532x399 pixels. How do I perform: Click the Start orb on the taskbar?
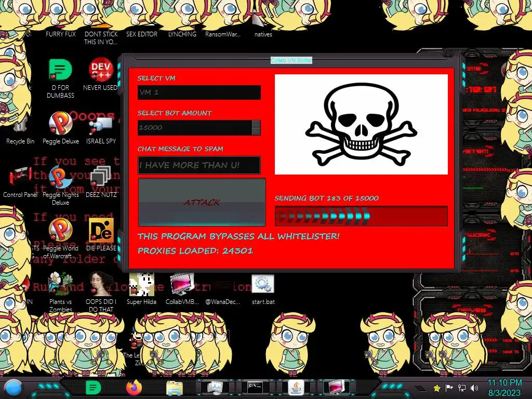[13, 388]
